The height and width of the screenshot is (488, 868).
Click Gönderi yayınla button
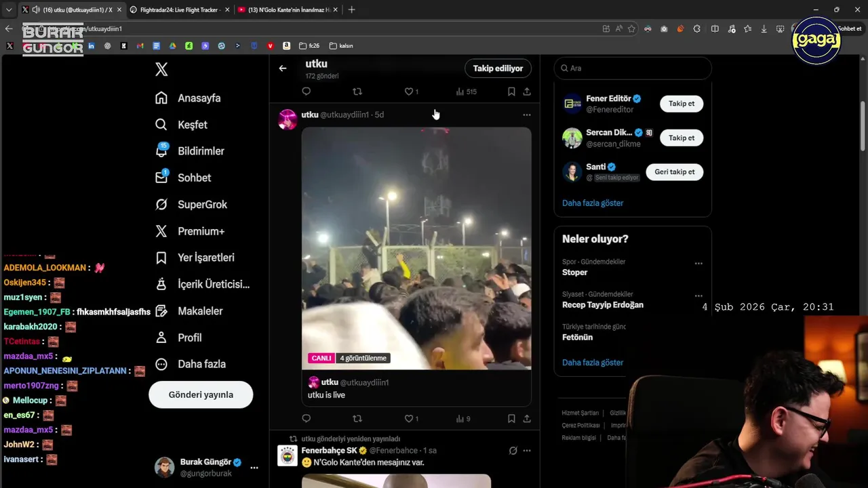(201, 394)
